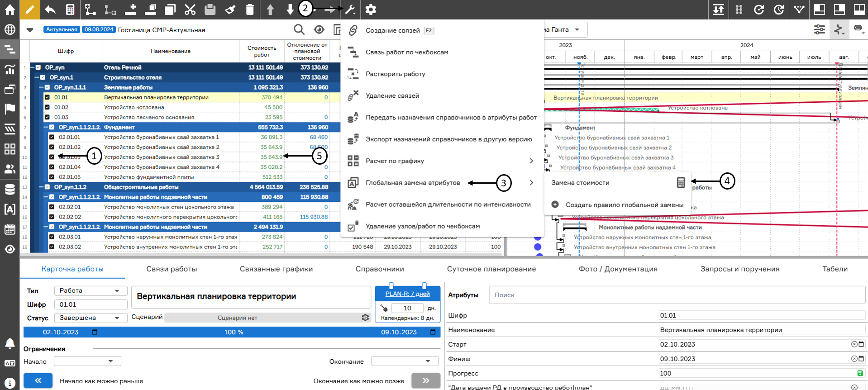The width and height of the screenshot is (868, 390).
Task: Click the expand/collapse rows arrows icon
Action: pos(718,10)
